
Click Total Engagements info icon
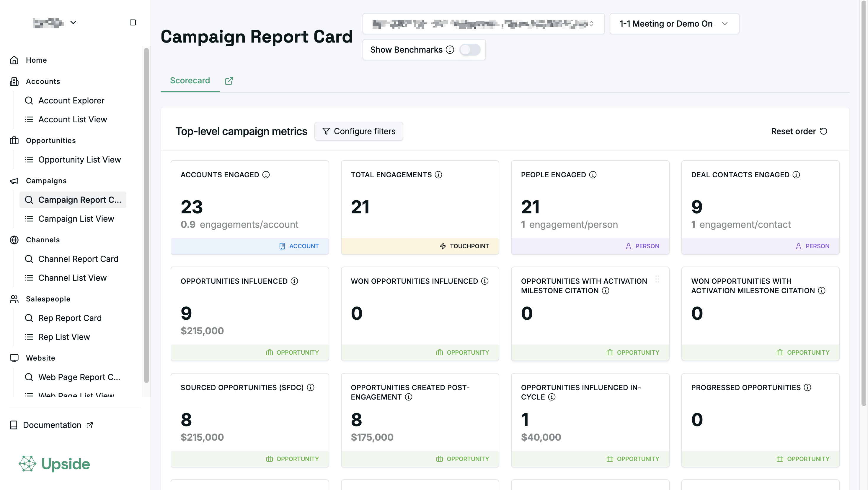coord(438,175)
